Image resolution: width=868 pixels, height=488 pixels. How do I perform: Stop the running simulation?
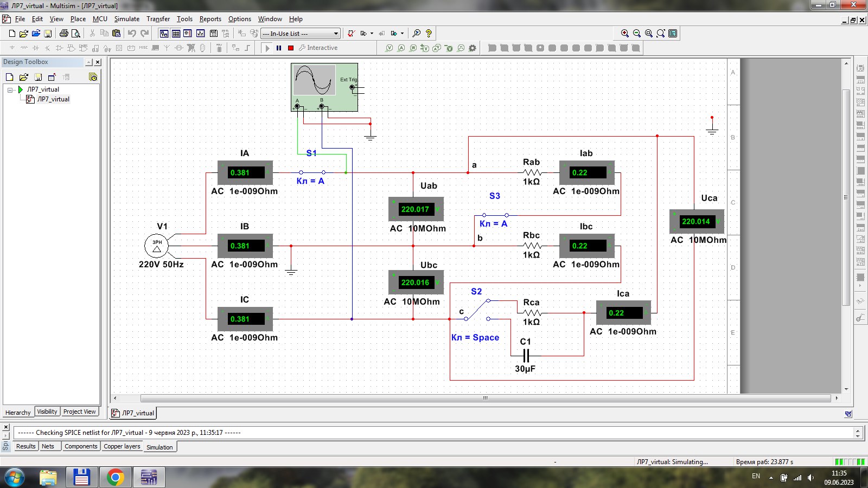tap(291, 48)
